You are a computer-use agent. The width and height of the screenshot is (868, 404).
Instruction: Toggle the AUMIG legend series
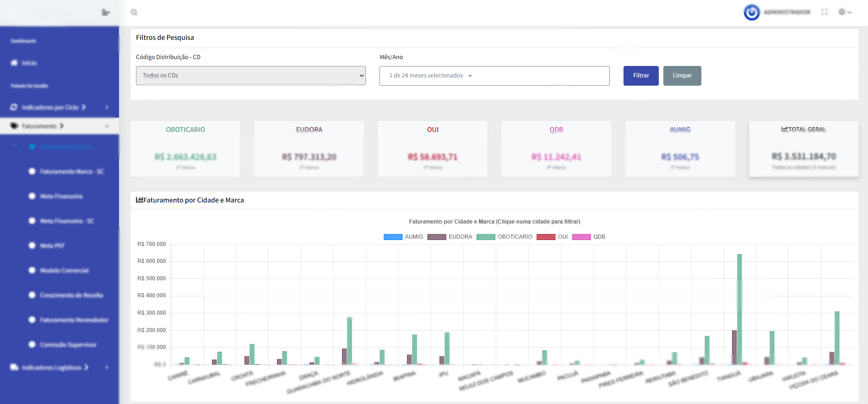pyautogui.click(x=403, y=237)
